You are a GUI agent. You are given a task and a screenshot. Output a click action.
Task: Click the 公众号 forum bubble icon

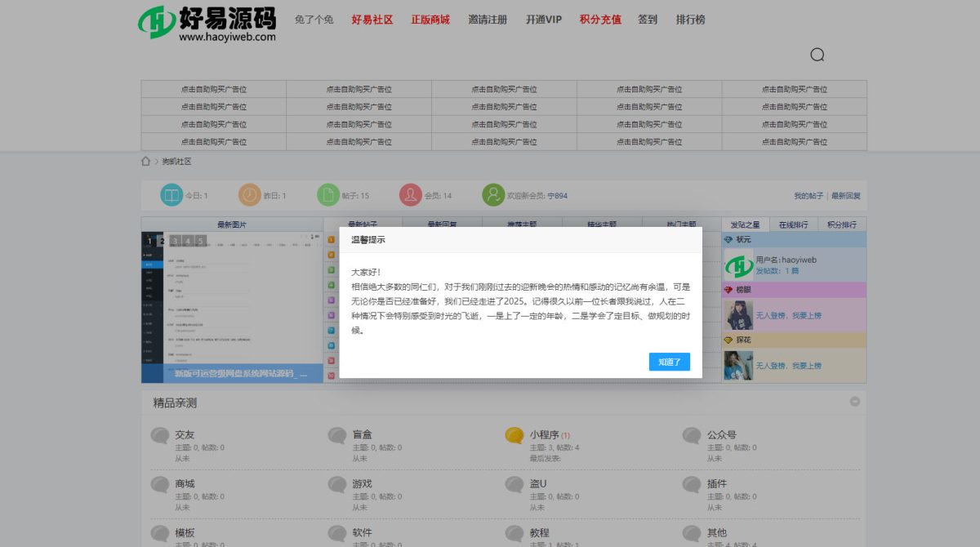pos(692,436)
